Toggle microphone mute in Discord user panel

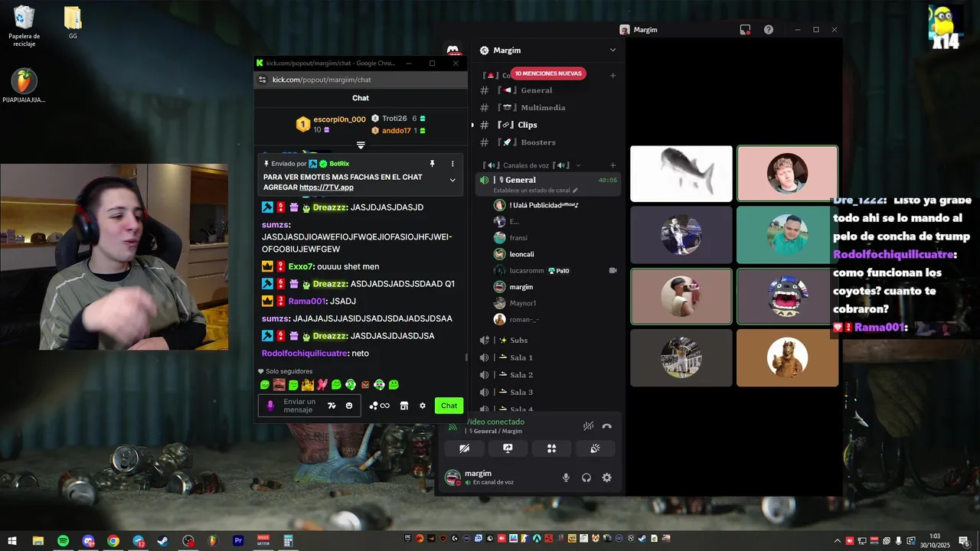point(566,478)
